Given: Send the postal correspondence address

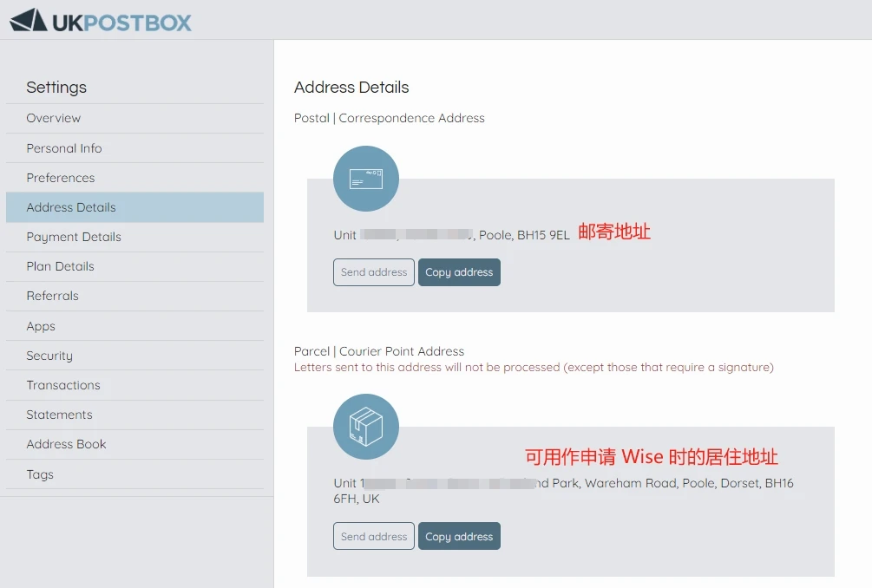Looking at the screenshot, I should [x=374, y=272].
